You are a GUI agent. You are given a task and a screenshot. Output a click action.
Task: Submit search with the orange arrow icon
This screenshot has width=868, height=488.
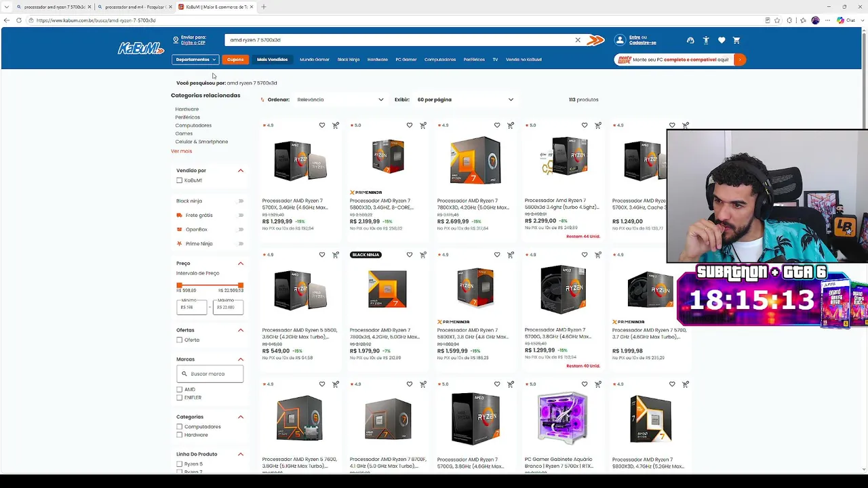tap(595, 41)
